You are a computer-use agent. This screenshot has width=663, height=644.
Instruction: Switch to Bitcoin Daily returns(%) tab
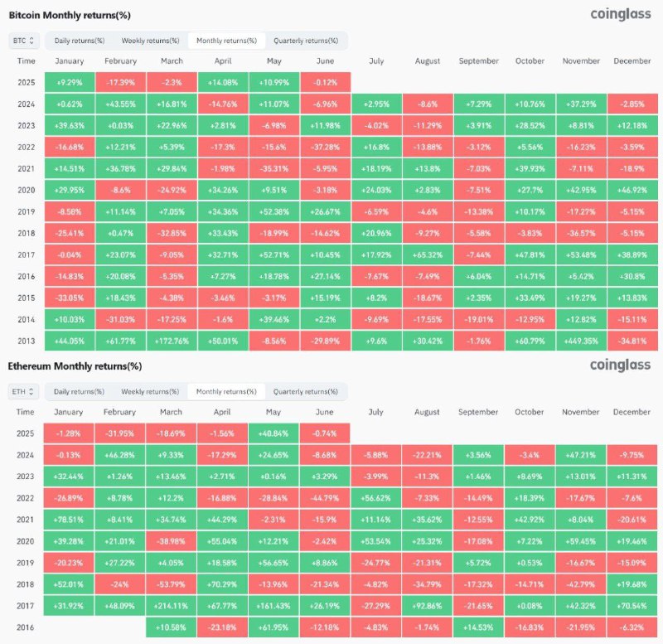(x=80, y=41)
